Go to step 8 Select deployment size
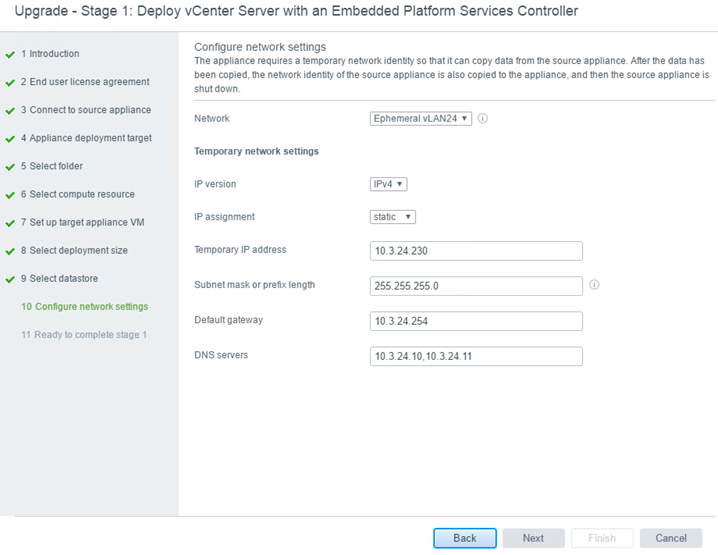 pyautogui.click(x=74, y=250)
